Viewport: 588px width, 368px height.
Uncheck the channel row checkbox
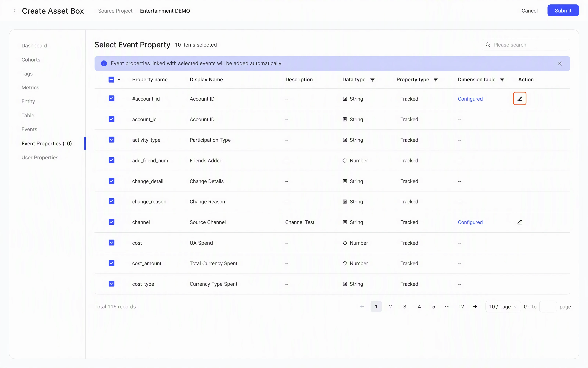point(112,222)
